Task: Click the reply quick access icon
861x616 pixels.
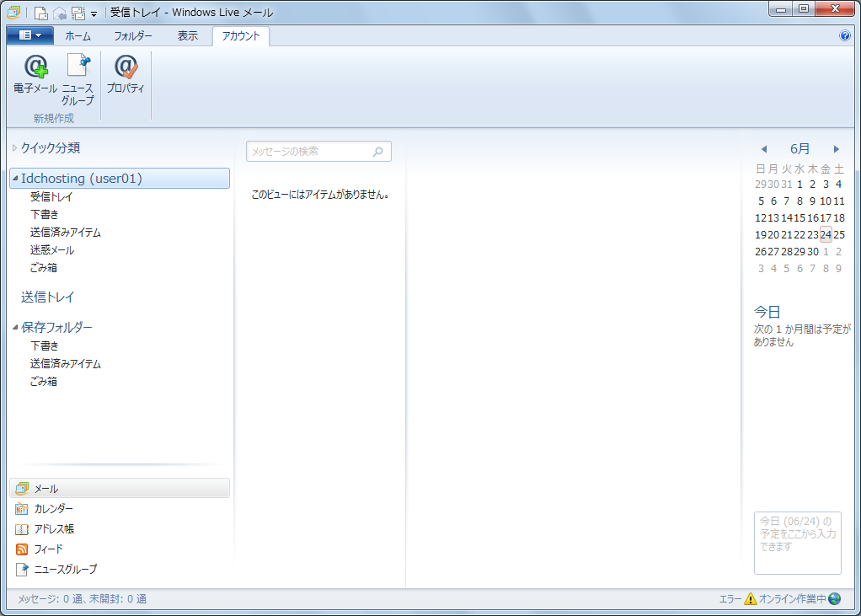Action: click(59, 13)
